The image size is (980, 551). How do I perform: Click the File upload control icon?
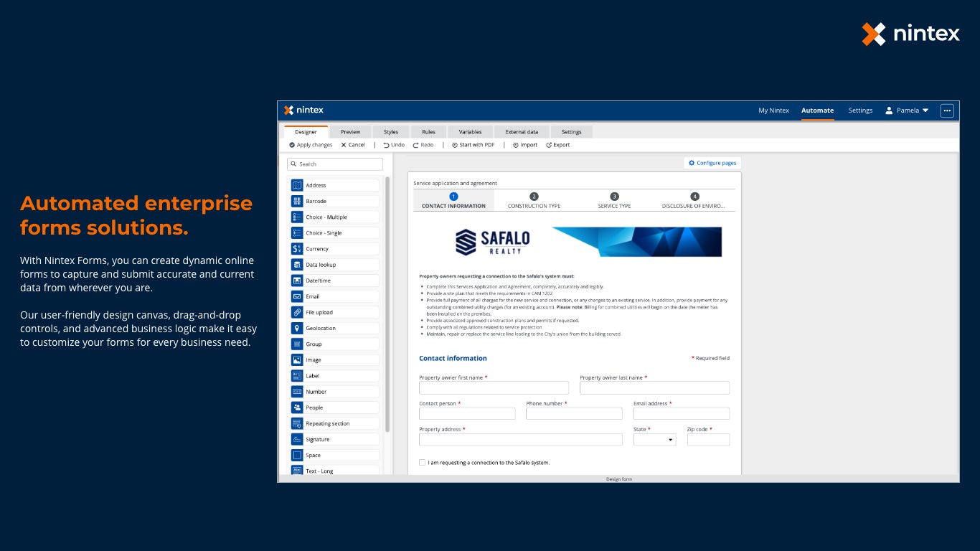(297, 312)
